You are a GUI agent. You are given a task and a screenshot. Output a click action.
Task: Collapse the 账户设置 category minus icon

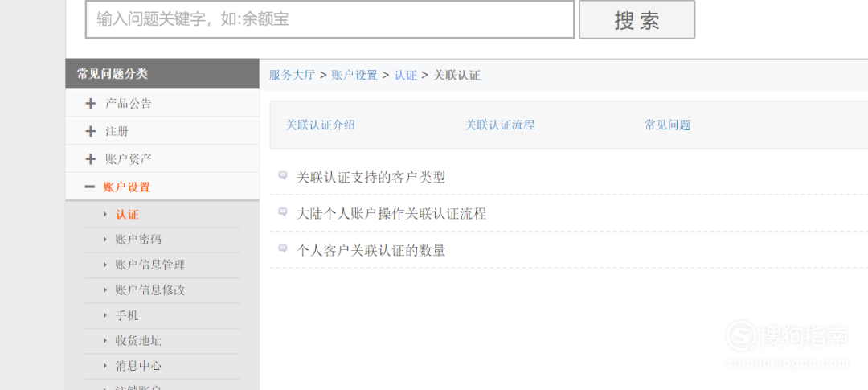click(x=90, y=187)
